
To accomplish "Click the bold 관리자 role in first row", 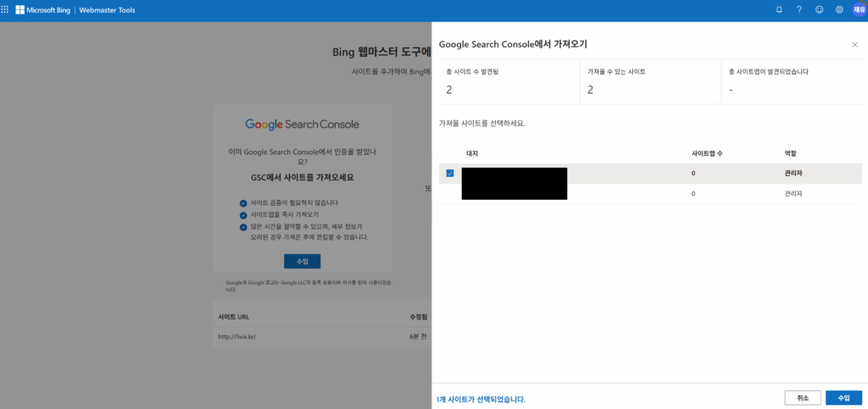I will (x=793, y=173).
